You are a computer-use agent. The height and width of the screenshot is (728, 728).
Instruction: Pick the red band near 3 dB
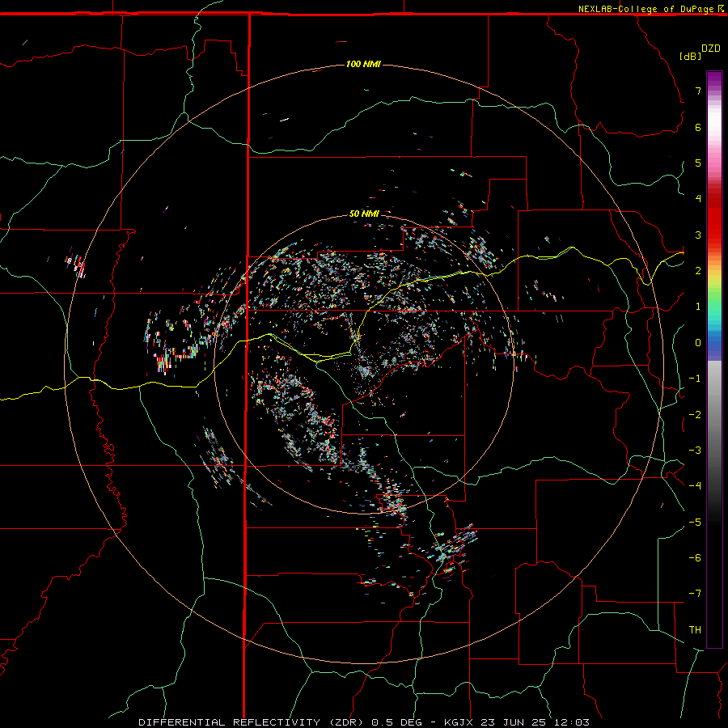tap(714, 234)
